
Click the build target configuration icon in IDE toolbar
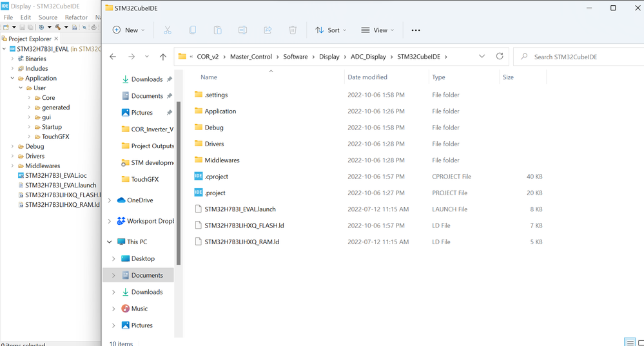pyautogui.click(x=41, y=28)
